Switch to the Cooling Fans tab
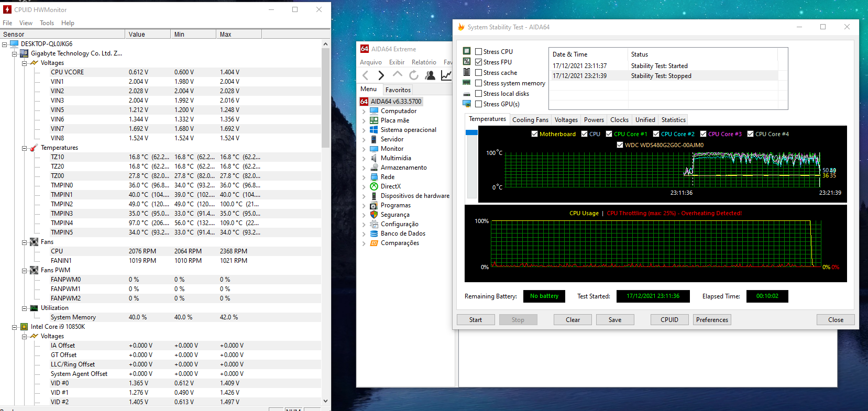868x411 pixels. click(530, 120)
